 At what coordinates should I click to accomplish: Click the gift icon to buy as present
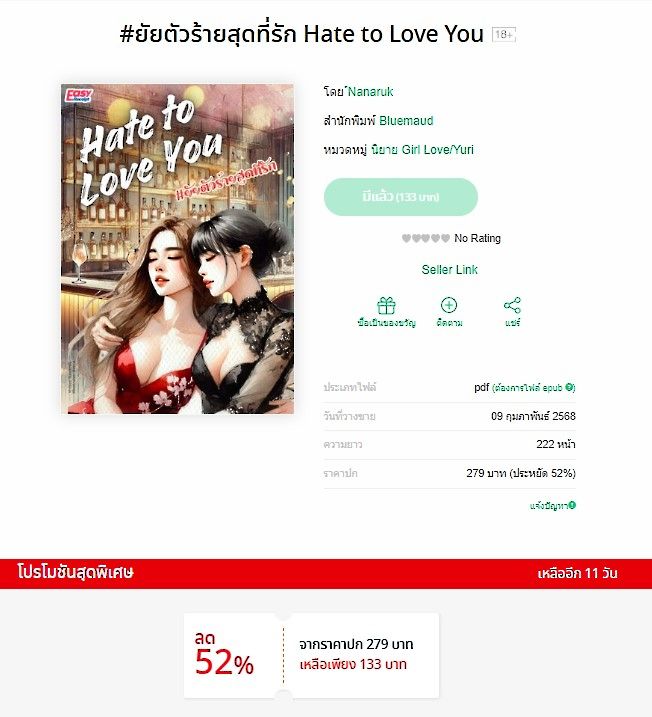[386, 305]
